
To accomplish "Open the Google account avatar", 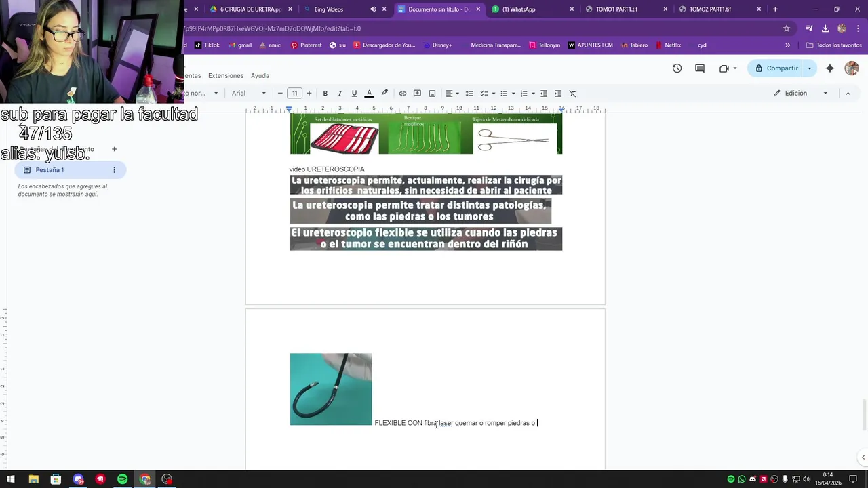I will click(852, 68).
